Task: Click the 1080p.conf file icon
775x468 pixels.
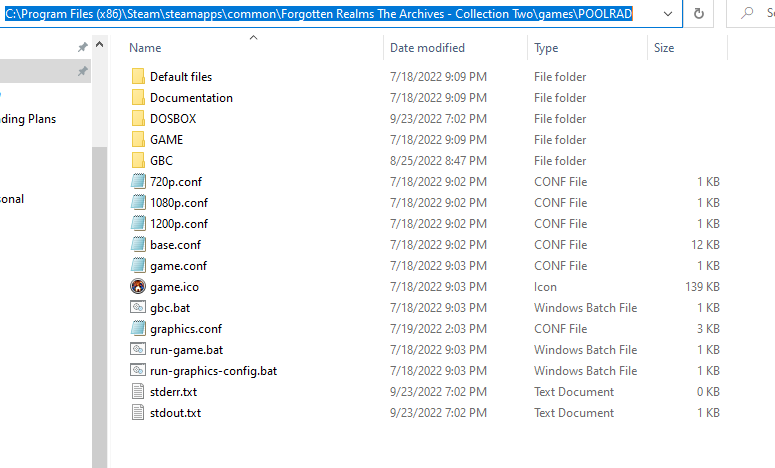Action: click(x=138, y=203)
